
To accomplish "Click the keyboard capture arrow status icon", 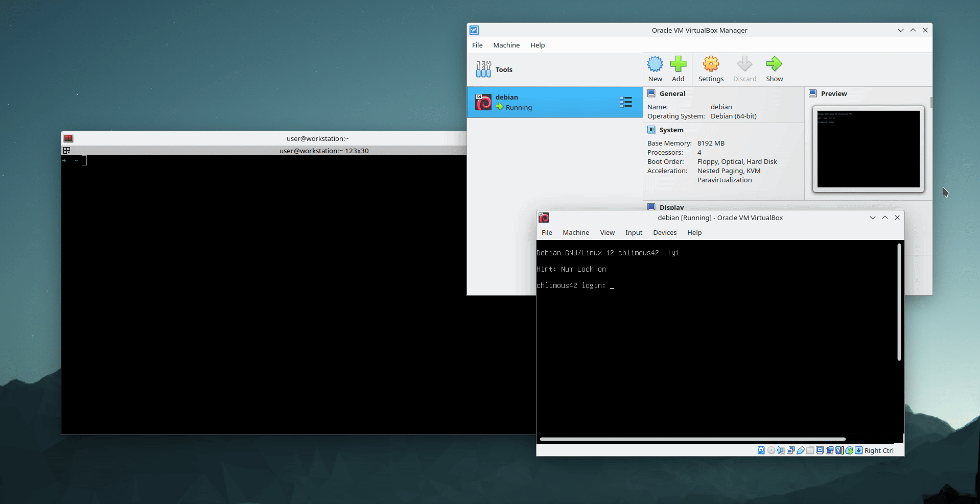I will coord(859,450).
